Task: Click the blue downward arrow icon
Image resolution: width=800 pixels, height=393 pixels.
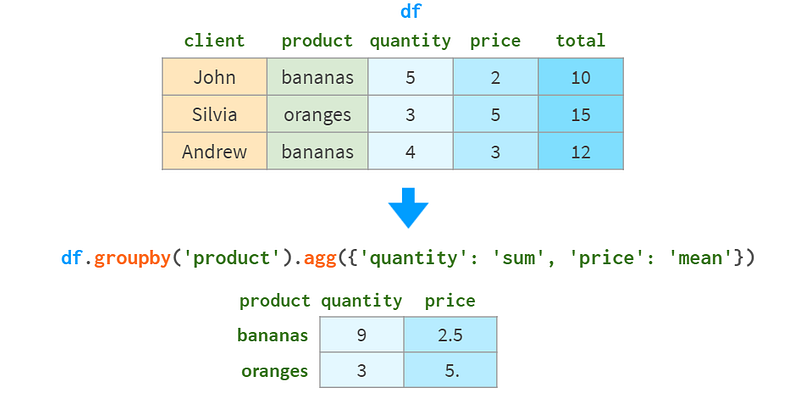Action: pyautogui.click(x=408, y=208)
